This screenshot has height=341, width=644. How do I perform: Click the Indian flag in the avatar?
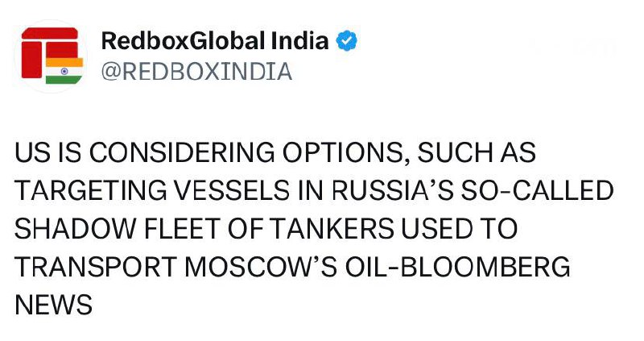coord(64,70)
